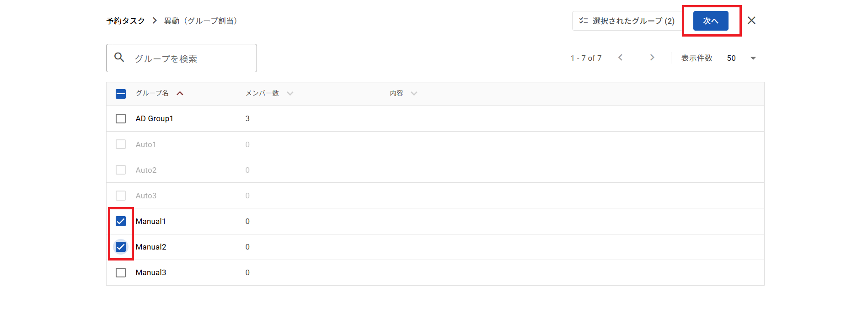868x319 pixels.
Task: Click the search magnifier icon
Action: click(x=119, y=58)
